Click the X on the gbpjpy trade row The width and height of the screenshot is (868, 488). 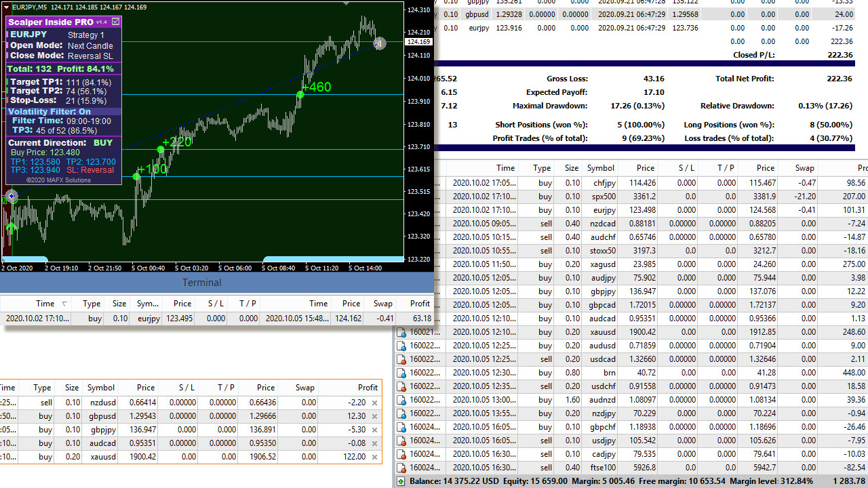coord(374,430)
